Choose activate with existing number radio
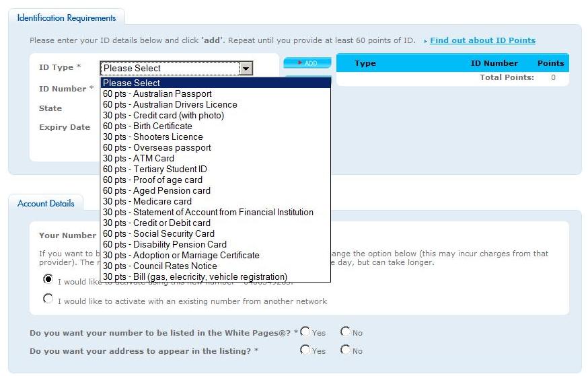 pyautogui.click(x=48, y=299)
